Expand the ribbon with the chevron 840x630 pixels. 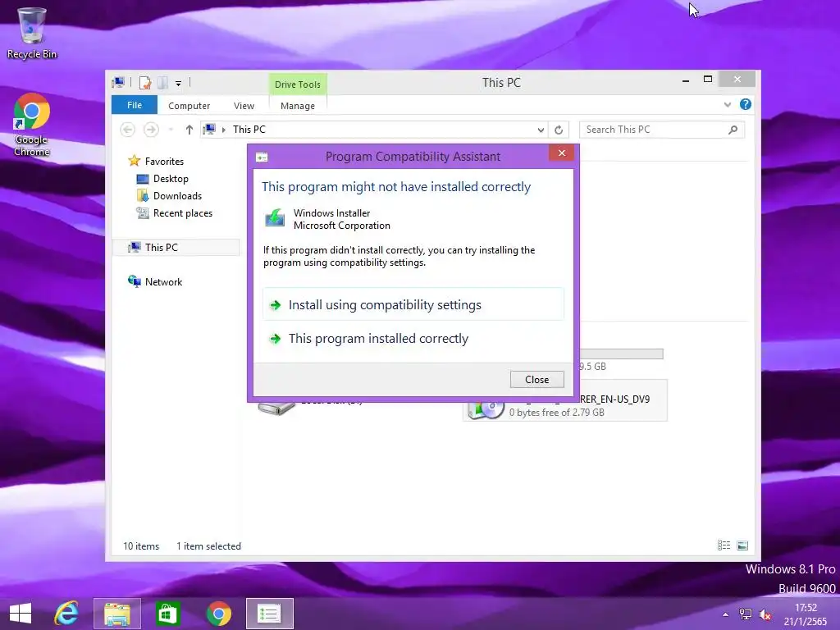click(727, 104)
